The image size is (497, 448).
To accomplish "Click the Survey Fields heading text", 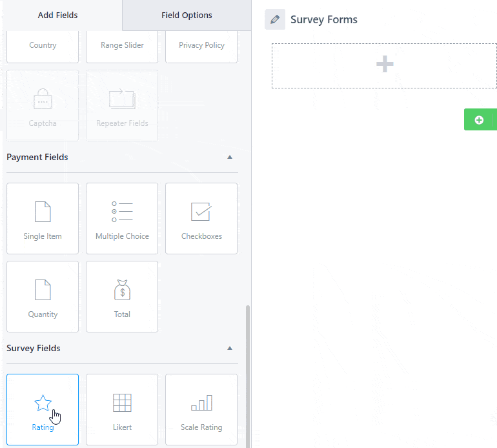I will pos(34,348).
